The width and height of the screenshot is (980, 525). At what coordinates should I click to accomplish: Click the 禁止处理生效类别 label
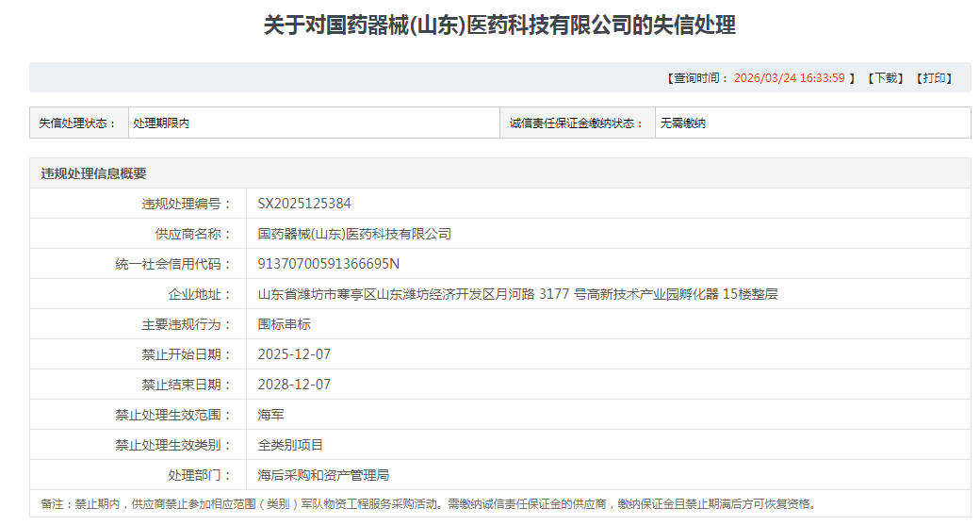173,445
